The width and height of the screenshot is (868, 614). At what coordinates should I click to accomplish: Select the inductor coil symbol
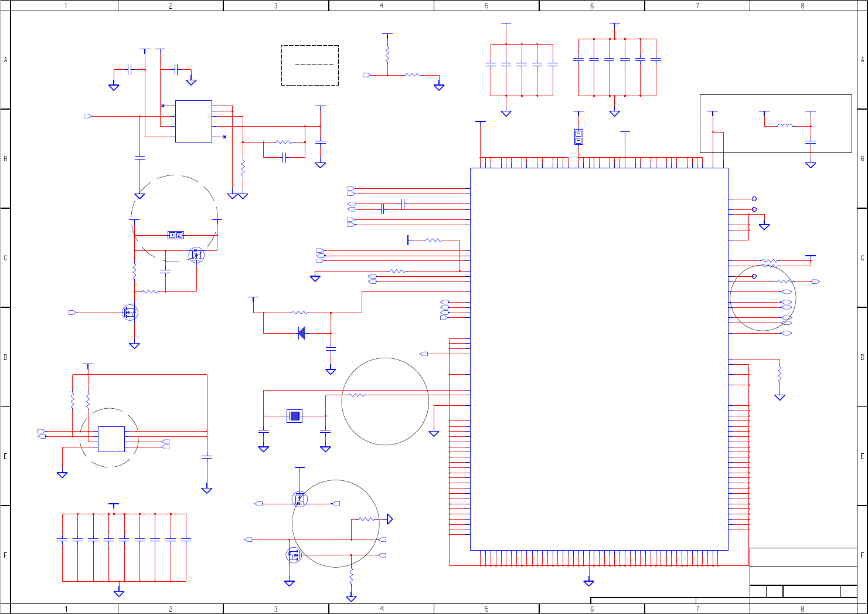pos(785,125)
